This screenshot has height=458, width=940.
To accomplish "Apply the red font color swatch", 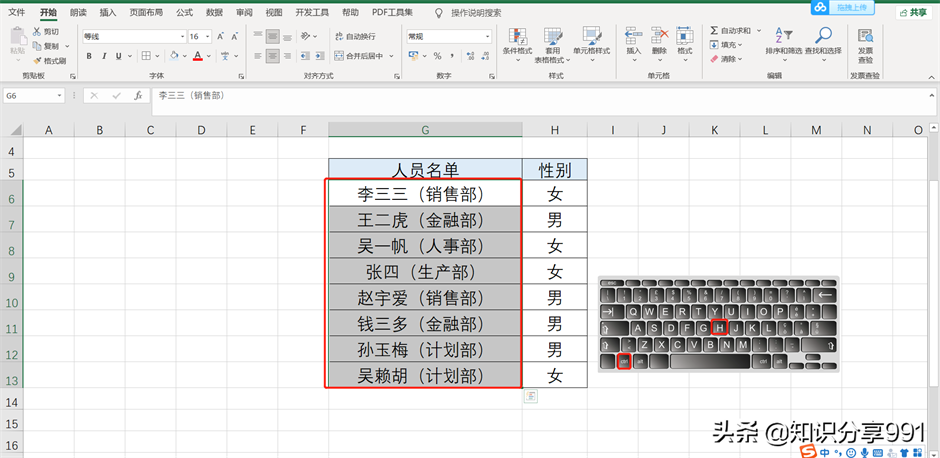I will tap(198, 56).
